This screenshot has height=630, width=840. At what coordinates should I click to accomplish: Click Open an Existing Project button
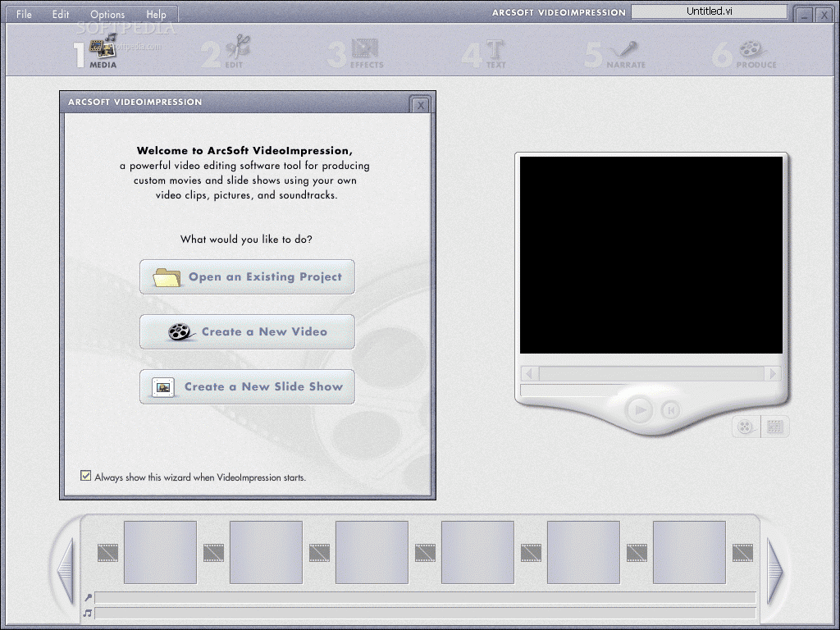[248, 277]
